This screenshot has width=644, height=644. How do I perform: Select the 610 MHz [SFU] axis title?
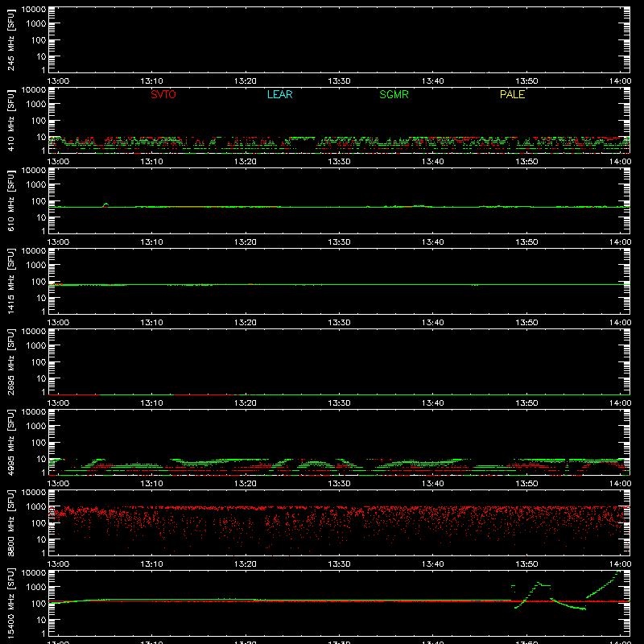pyautogui.click(x=10, y=200)
